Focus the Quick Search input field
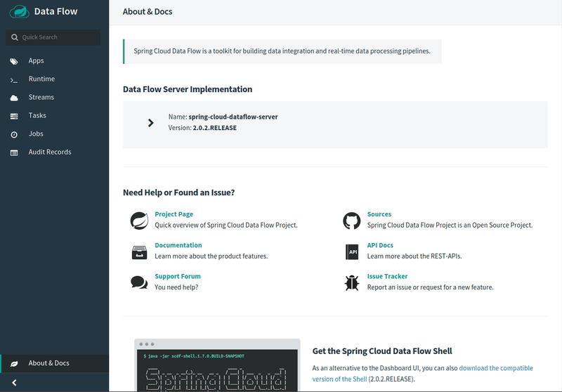Image resolution: width=562 pixels, height=392 pixels. (x=53, y=37)
